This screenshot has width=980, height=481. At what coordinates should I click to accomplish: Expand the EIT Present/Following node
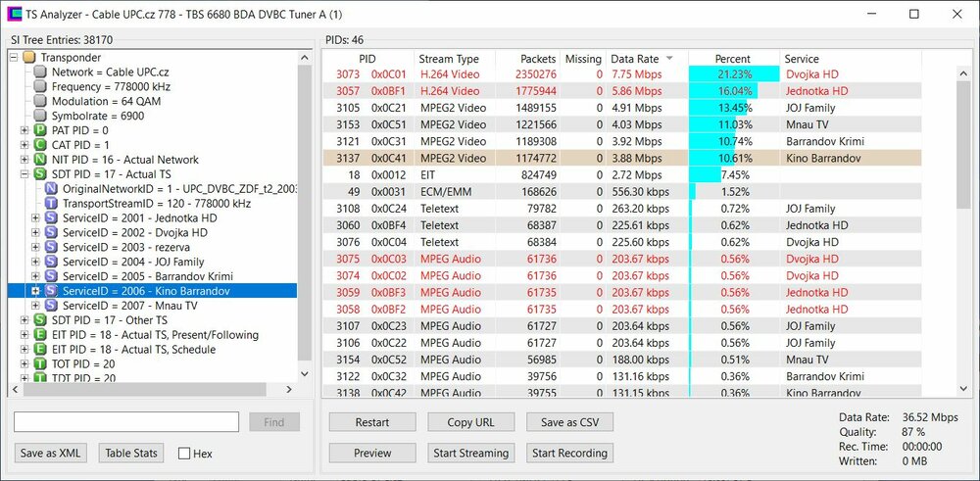click(x=24, y=335)
